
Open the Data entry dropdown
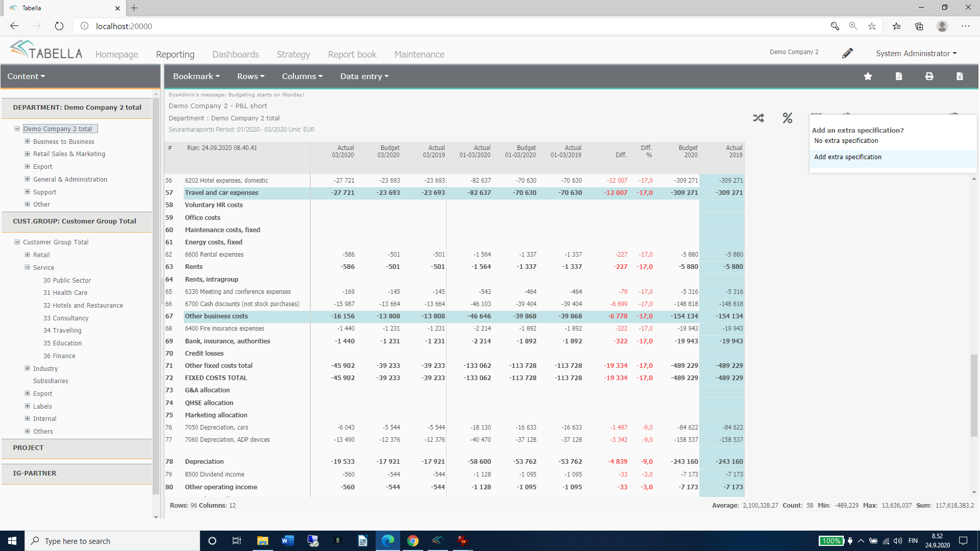pyautogui.click(x=364, y=77)
